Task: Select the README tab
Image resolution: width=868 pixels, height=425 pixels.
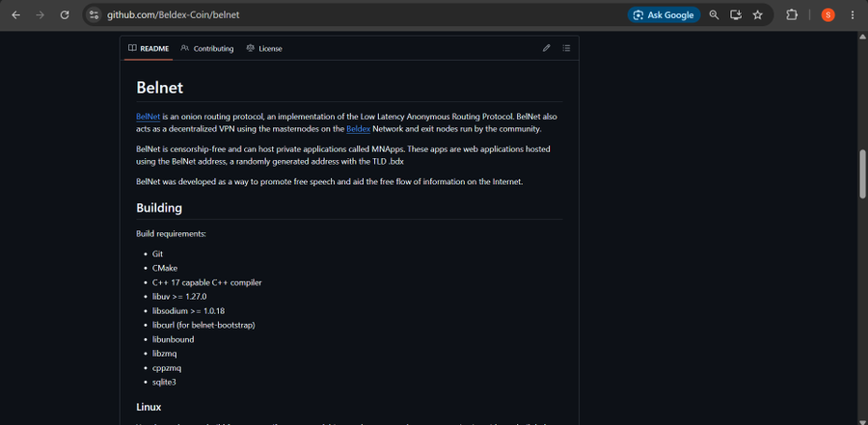Action: point(149,49)
